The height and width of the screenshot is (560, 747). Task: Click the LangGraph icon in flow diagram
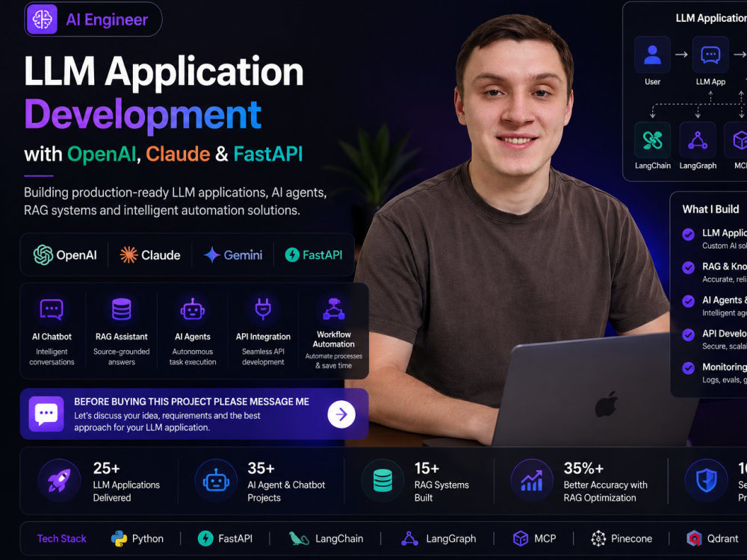pyautogui.click(x=698, y=140)
